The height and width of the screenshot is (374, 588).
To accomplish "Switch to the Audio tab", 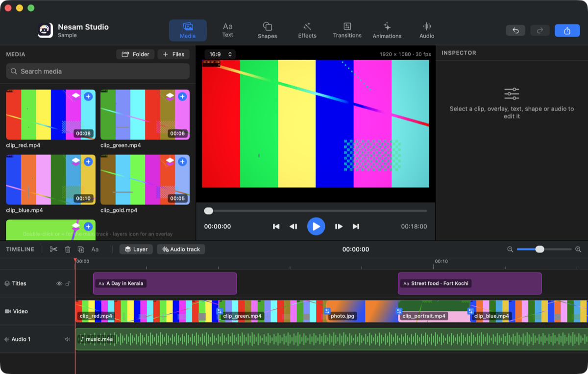I will click(x=427, y=30).
